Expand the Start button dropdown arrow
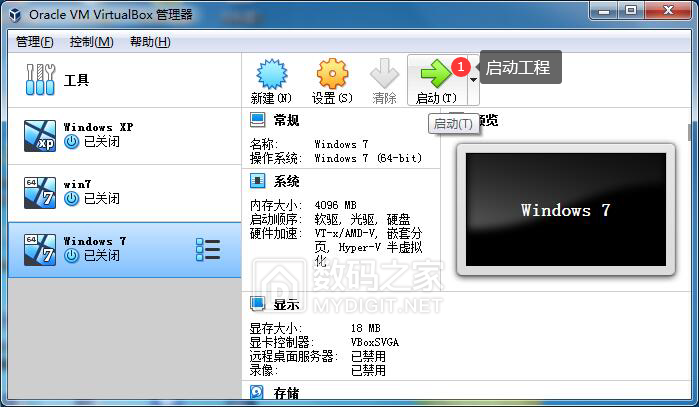Image resolution: width=699 pixels, height=407 pixels. point(473,92)
